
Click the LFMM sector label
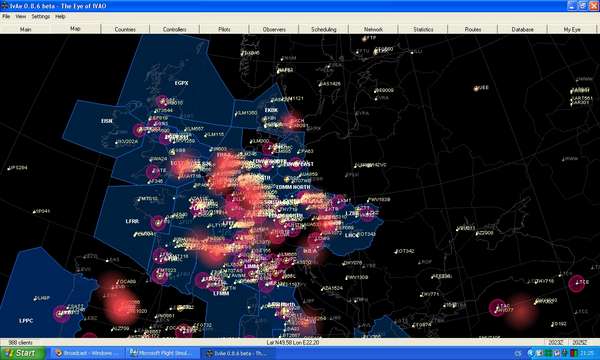click(x=221, y=293)
